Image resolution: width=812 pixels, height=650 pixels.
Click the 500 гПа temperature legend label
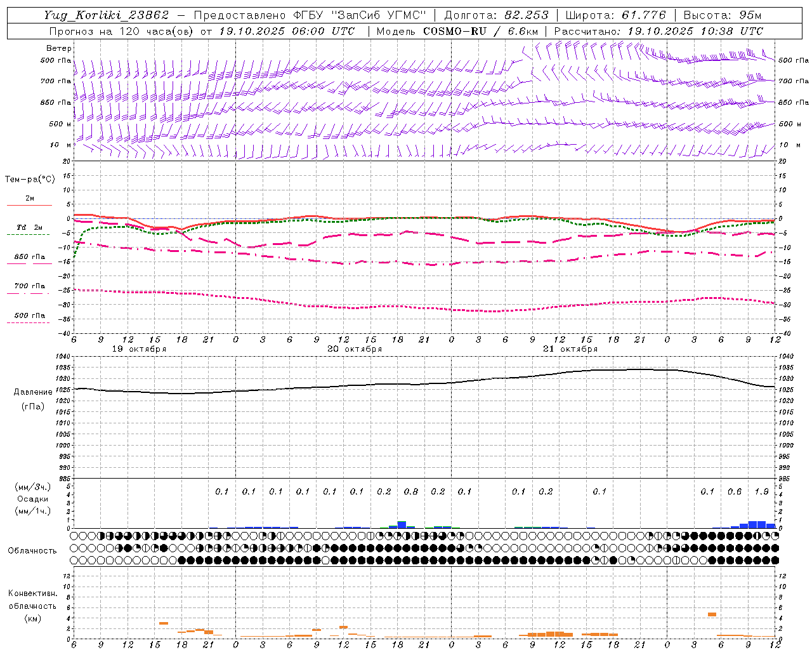coord(30,315)
